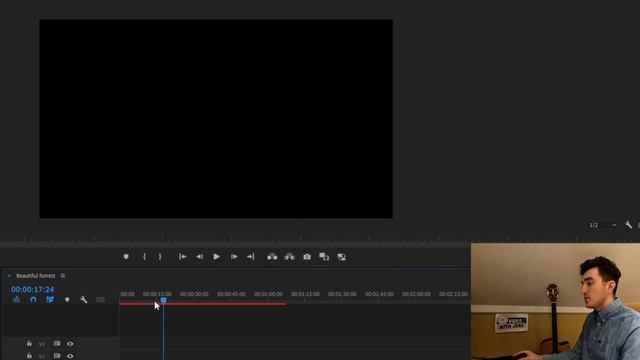Toggle Snap in the timeline
This screenshot has height=360, width=640.
click(33, 300)
